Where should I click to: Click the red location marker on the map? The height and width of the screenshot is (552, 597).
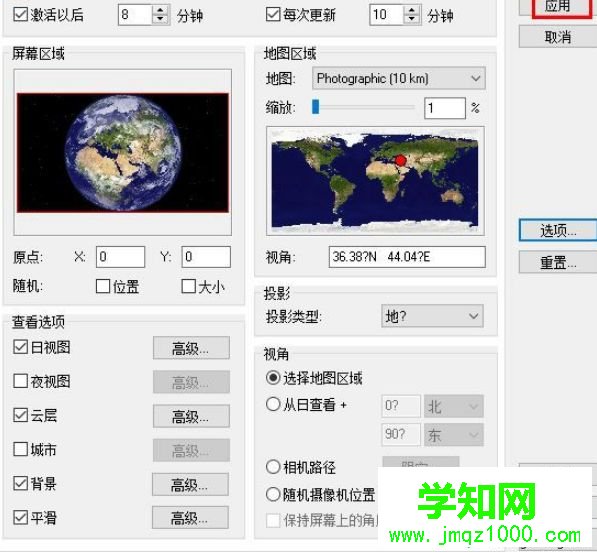(x=400, y=160)
